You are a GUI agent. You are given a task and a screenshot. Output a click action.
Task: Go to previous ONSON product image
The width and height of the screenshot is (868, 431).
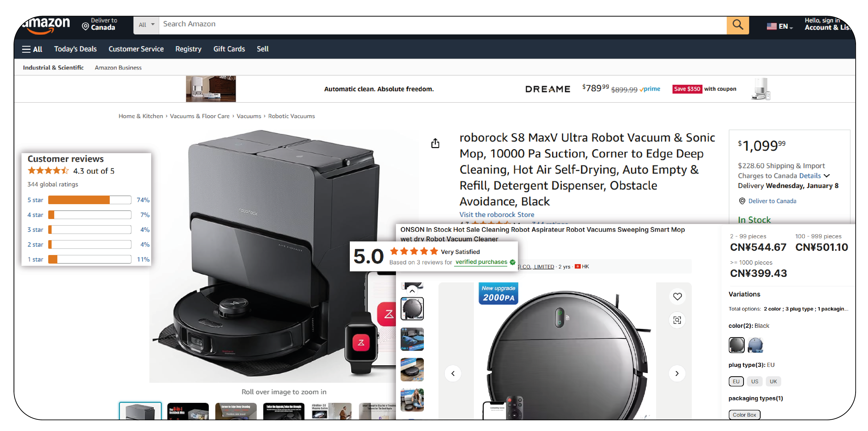[453, 373]
